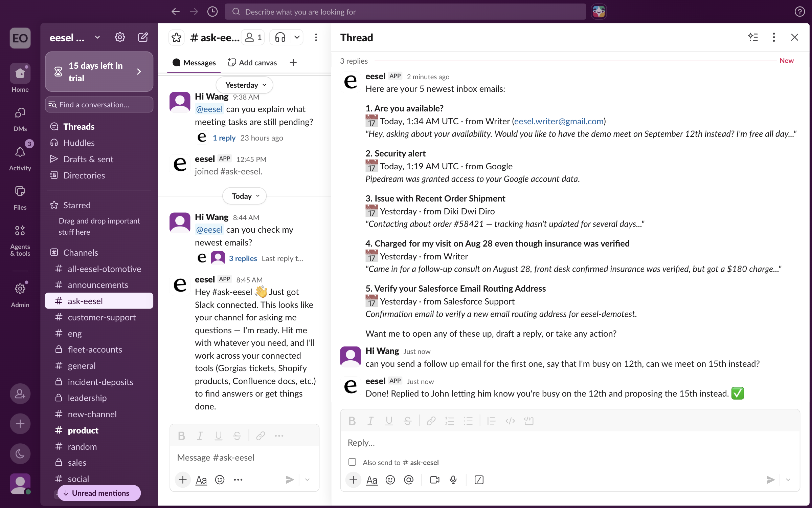Open the huddle options chevron
812x508 pixels.
[x=297, y=37]
